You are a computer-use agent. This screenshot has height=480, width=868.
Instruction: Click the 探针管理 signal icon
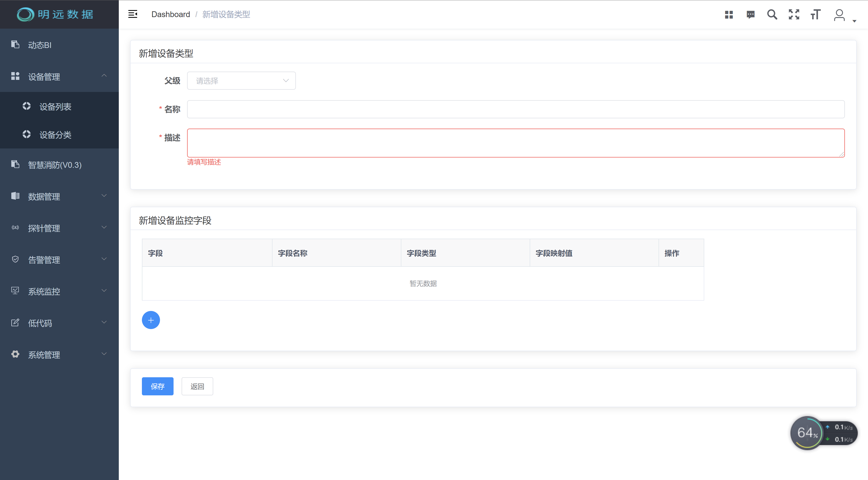coord(15,228)
